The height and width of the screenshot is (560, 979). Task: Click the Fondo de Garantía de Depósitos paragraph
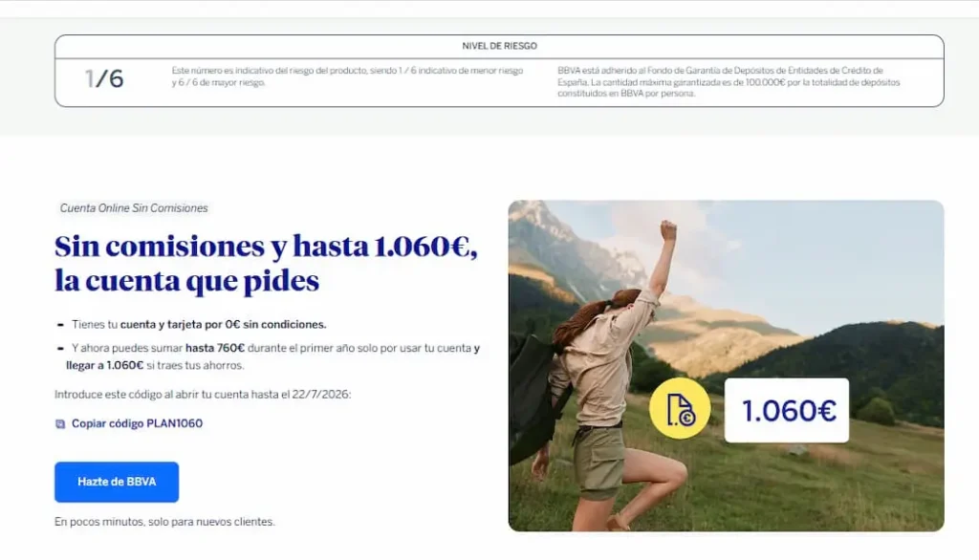729,82
